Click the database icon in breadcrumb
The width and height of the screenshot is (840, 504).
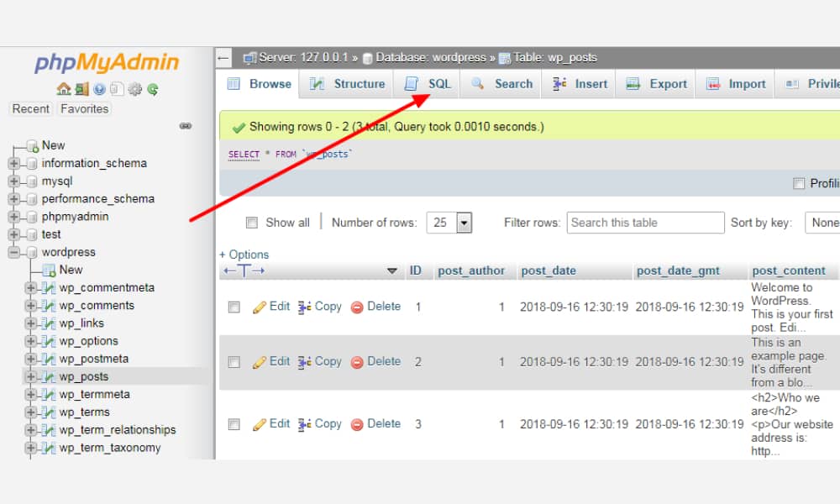(x=368, y=58)
